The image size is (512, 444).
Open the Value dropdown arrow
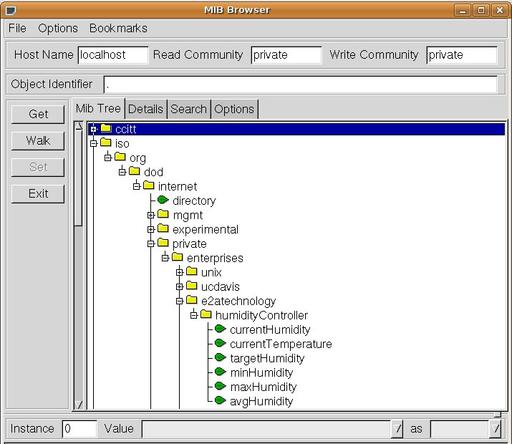[x=397, y=428]
